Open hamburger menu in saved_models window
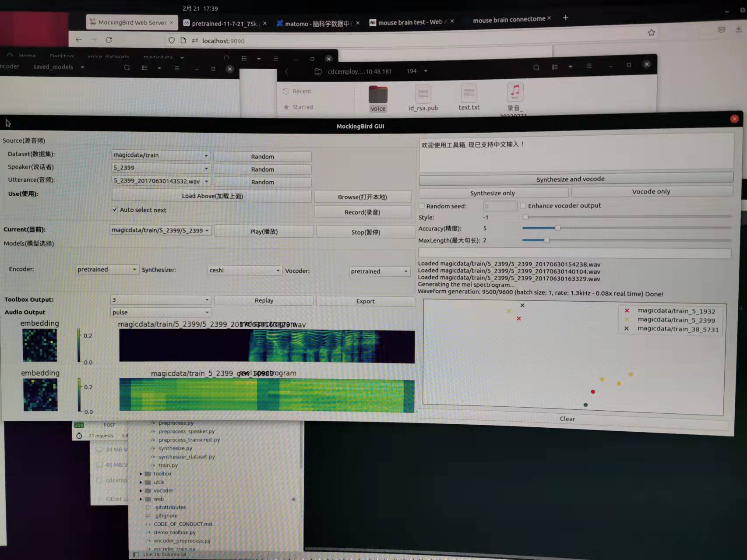Image resolution: width=747 pixels, height=560 pixels. click(176, 68)
